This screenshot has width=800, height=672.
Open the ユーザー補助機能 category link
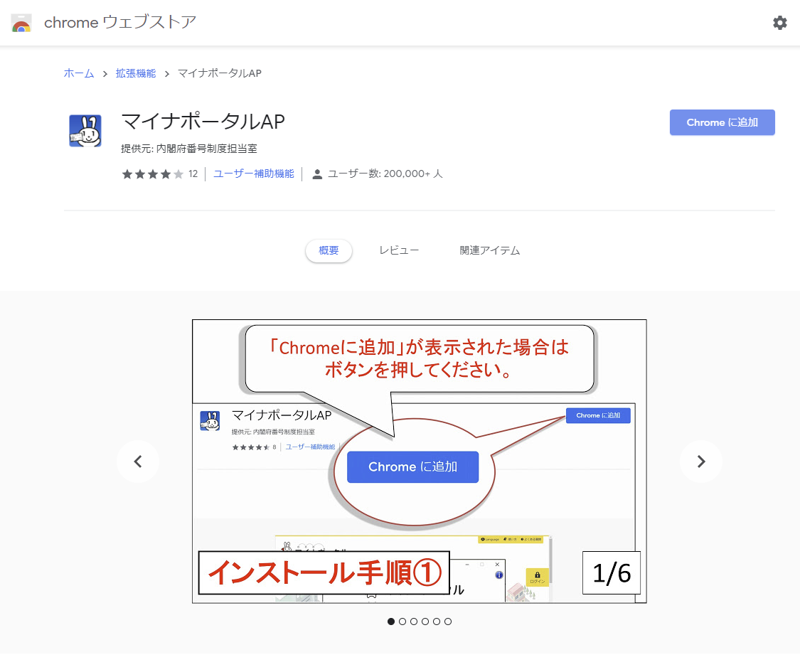tap(254, 174)
